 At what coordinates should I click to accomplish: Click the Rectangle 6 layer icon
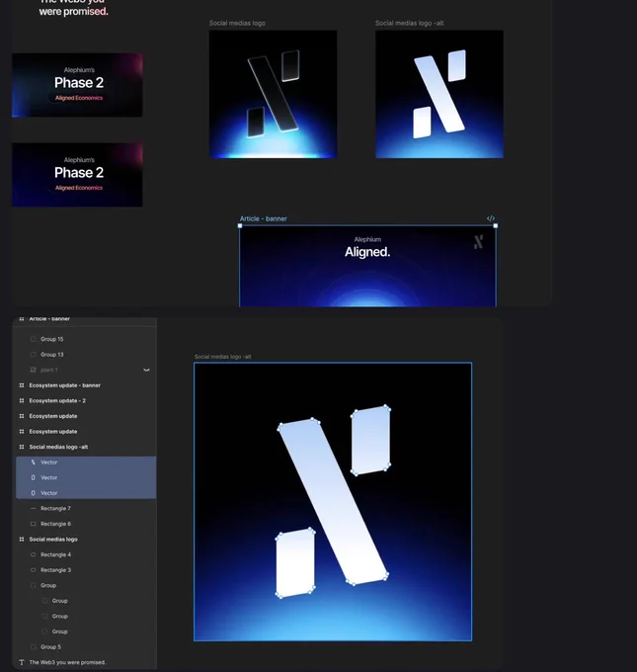[33, 524]
